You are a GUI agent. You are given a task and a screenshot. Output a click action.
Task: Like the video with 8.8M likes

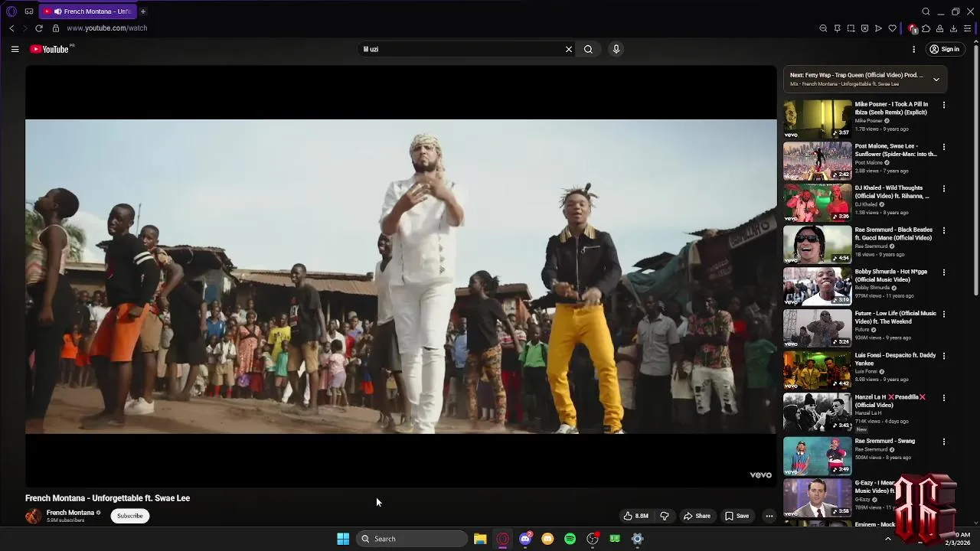click(636, 516)
